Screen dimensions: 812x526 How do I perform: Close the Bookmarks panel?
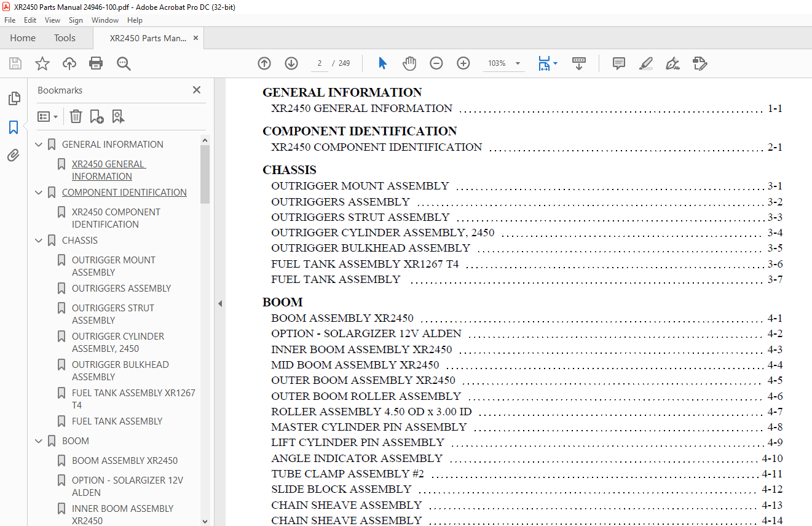(x=197, y=90)
